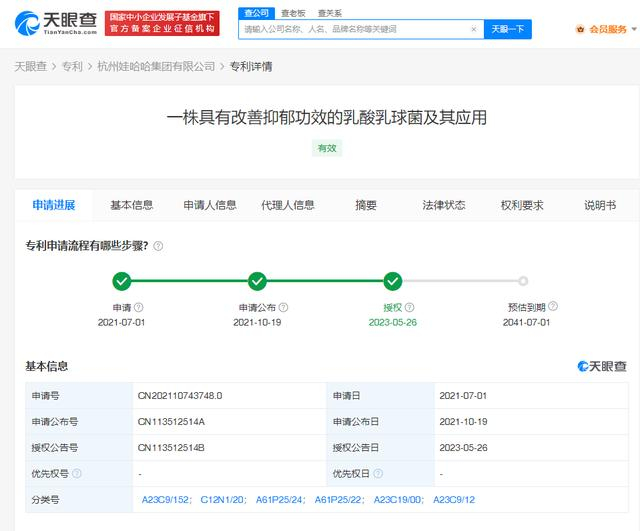Click the grey 预估到期 timeline marker
This screenshot has width=640, height=531.
click(523, 281)
